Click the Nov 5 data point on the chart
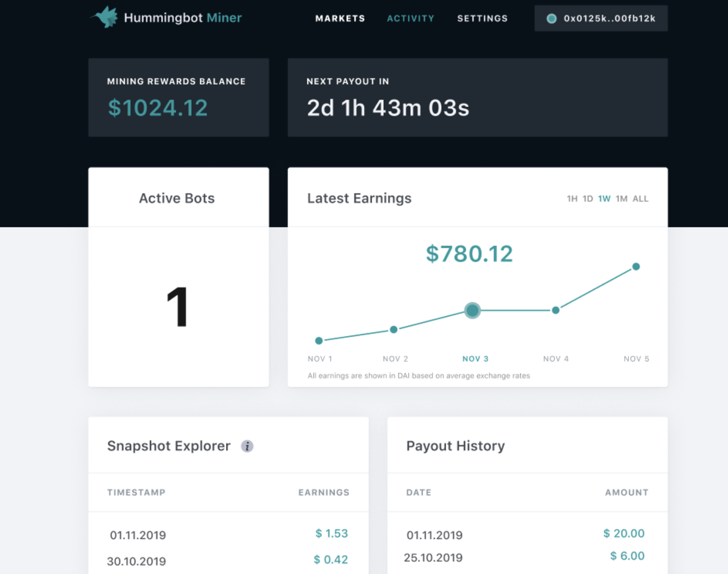728x574 pixels. click(x=636, y=266)
